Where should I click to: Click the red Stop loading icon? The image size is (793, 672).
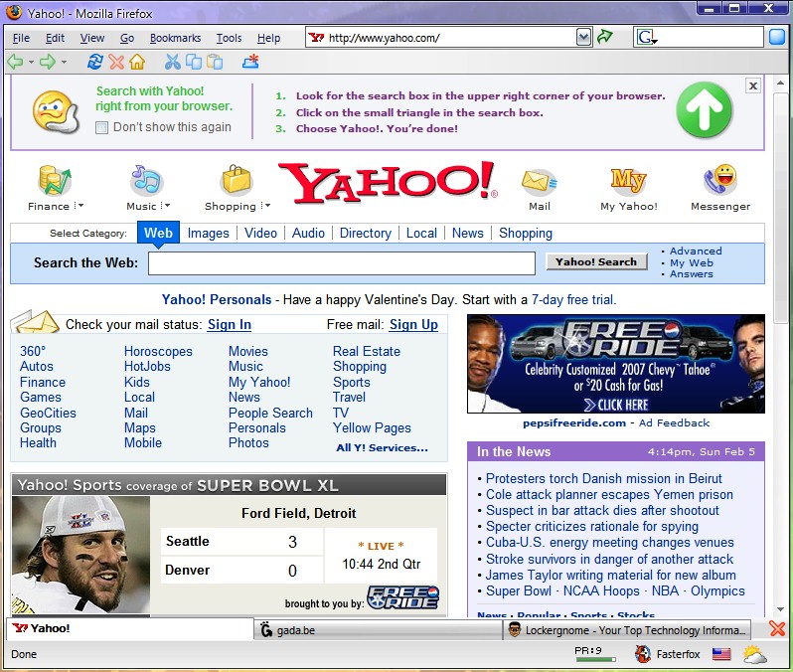pos(116,62)
